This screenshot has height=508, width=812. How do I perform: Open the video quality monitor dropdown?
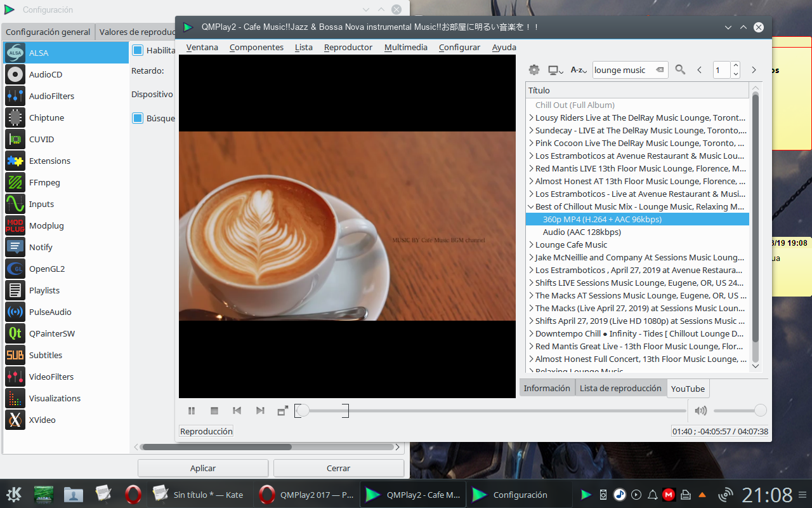(556, 70)
